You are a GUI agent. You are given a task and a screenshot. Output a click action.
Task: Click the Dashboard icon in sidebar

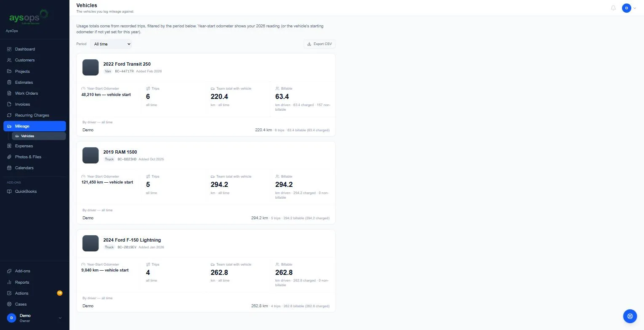[x=9, y=49]
